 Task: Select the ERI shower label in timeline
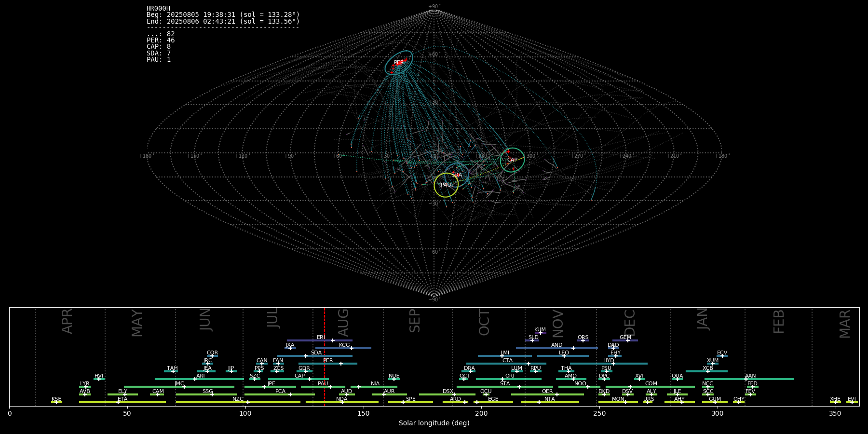(x=321, y=338)
